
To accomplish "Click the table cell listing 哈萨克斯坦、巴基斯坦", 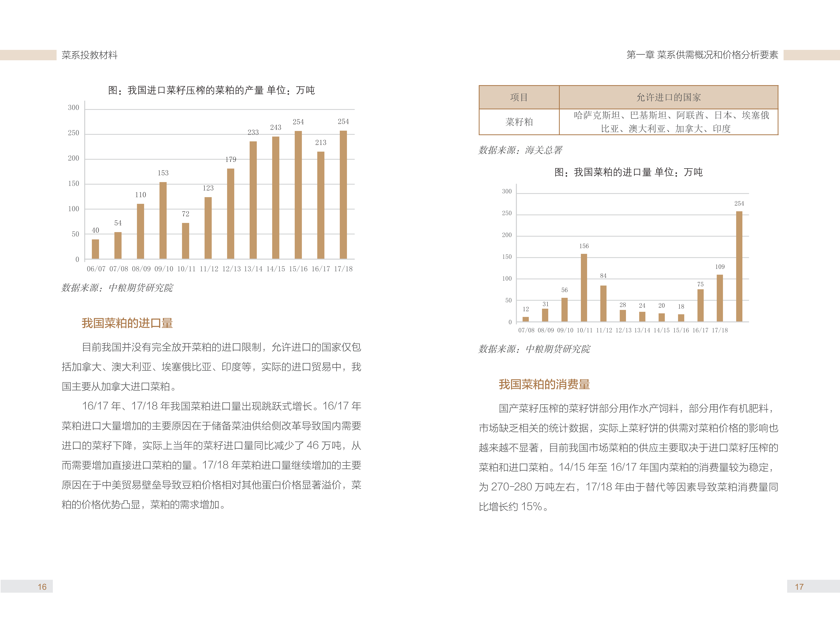I will (x=669, y=122).
